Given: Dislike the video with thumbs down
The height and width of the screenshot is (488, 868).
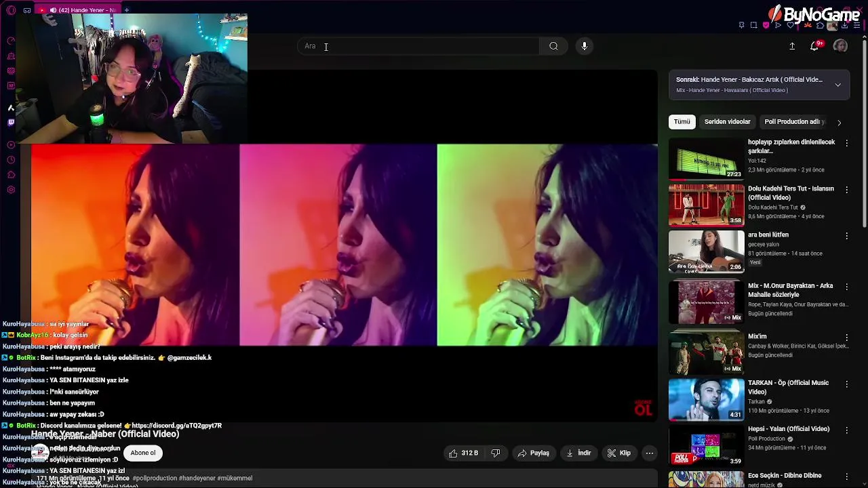Looking at the screenshot, I should click(496, 453).
